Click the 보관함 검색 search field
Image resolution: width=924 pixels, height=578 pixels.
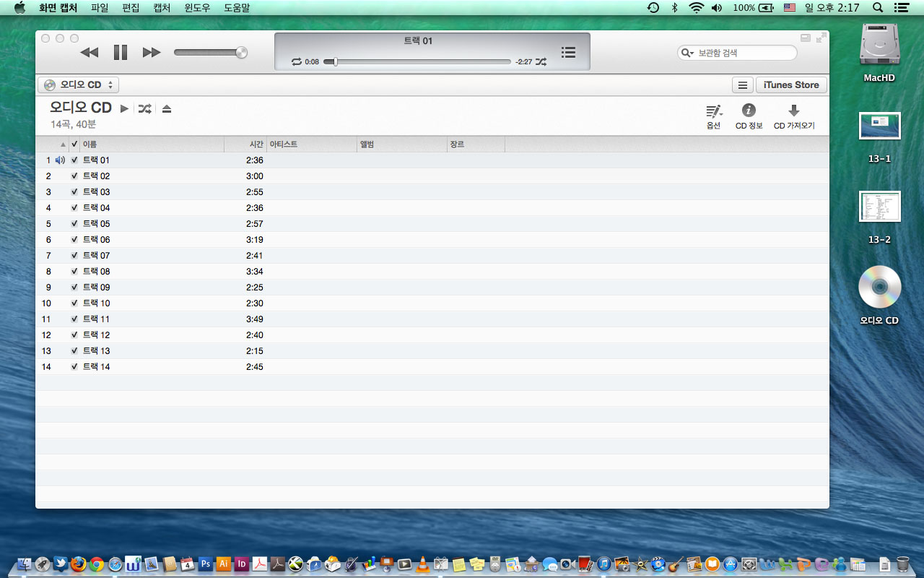(744, 53)
